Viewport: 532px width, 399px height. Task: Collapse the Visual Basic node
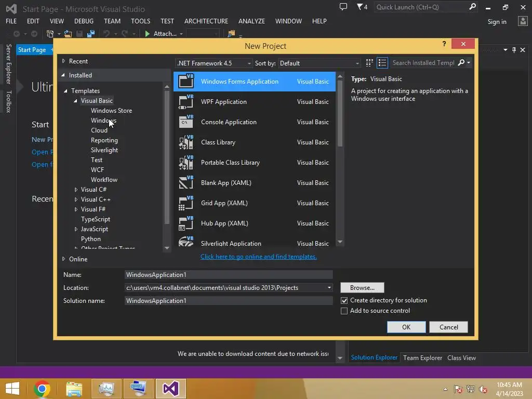(75, 101)
